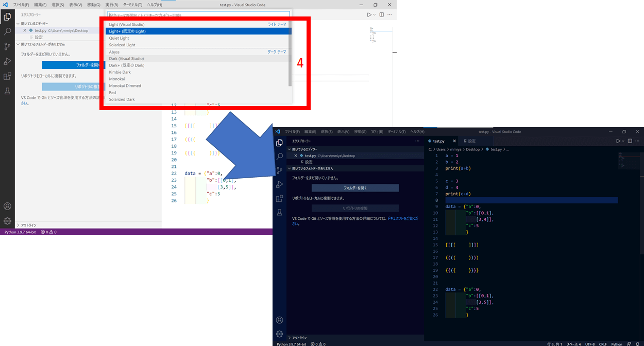The width and height of the screenshot is (644, 346).
Task: Open notifications bell in the dark status bar
Action: pos(637,344)
